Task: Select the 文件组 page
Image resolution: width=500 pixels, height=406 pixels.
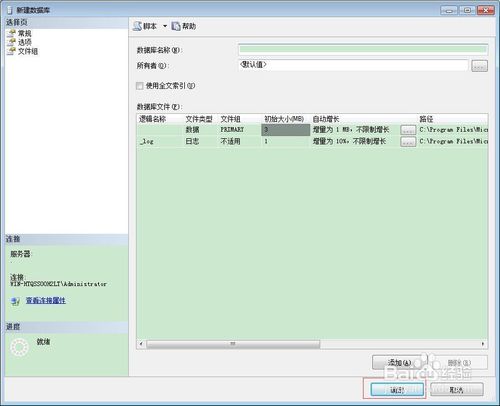Action: (x=28, y=51)
